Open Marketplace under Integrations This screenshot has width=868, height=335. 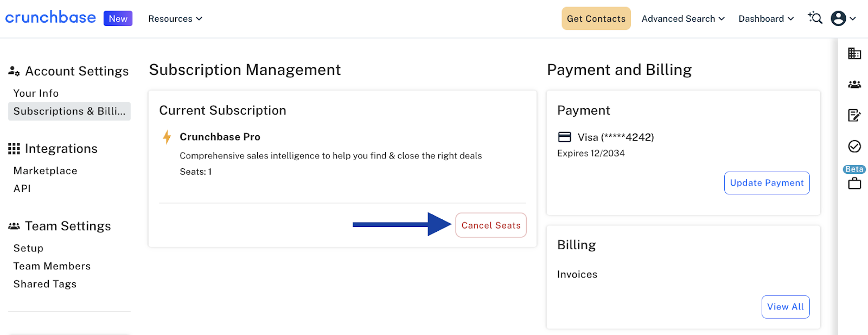(45, 171)
